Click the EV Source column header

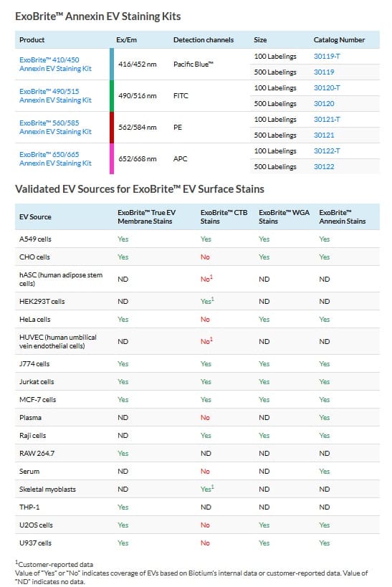pos(35,216)
